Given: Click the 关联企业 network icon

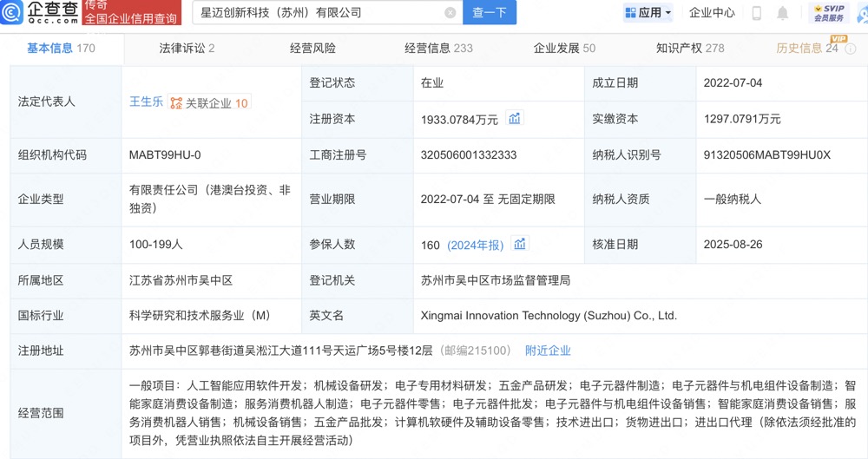Looking at the screenshot, I should tap(176, 103).
